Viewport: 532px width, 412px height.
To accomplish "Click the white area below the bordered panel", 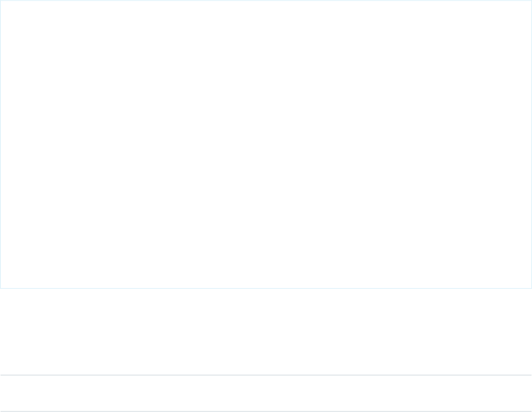I will click(x=266, y=331).
